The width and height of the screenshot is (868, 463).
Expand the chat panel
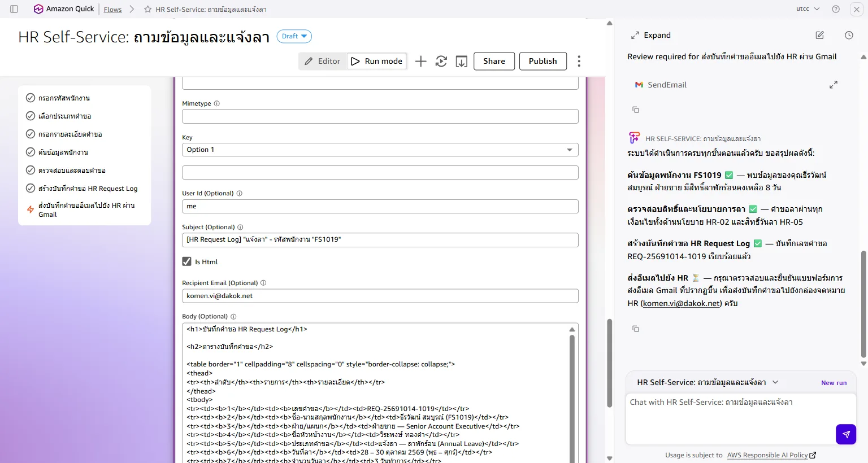coord(650,35)
